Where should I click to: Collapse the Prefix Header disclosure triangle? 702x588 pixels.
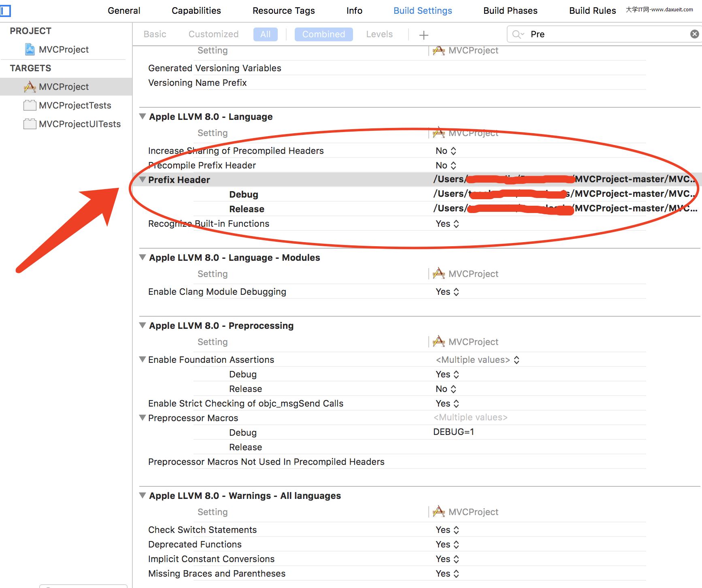click(x=143, y=179)
